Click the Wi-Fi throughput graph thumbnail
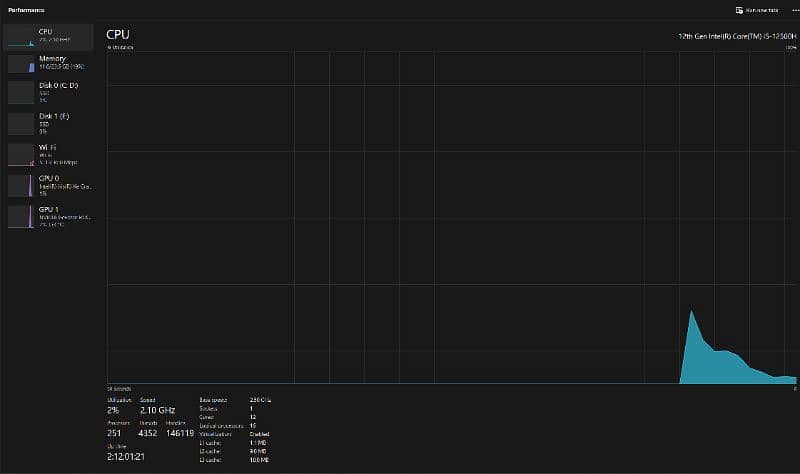This screenshot has height=474, width=800. point(20,155)
